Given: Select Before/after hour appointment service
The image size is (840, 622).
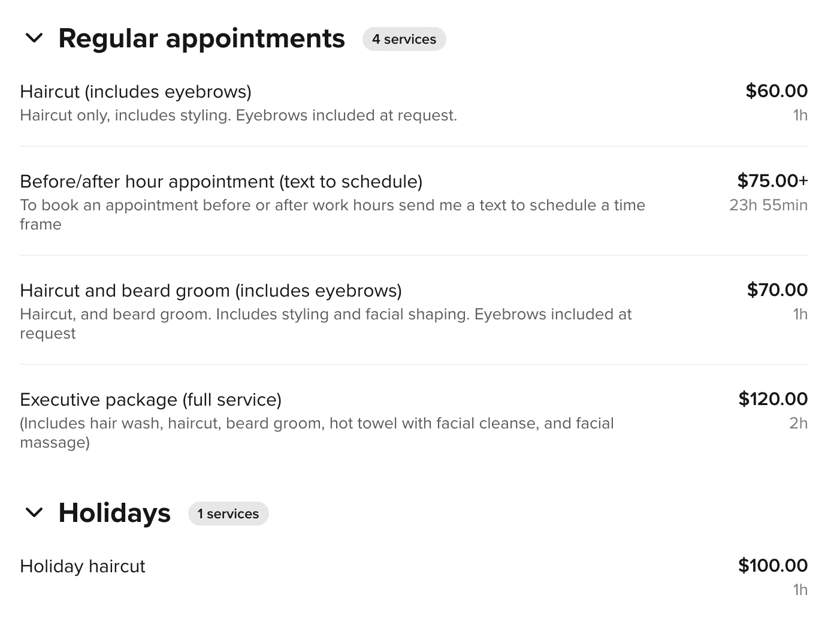Looking at the screenshot, I should click(x=413, y=202).
